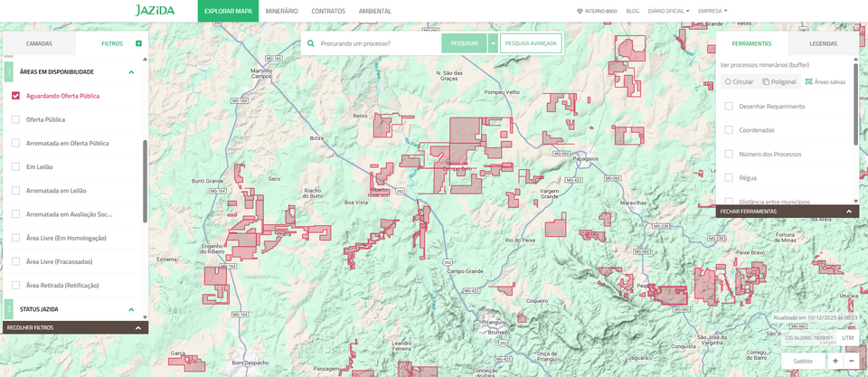Select the Poligonal buffer tool
Image resolution: width=868 pixels, height=377 pixels.
point(778,81)
